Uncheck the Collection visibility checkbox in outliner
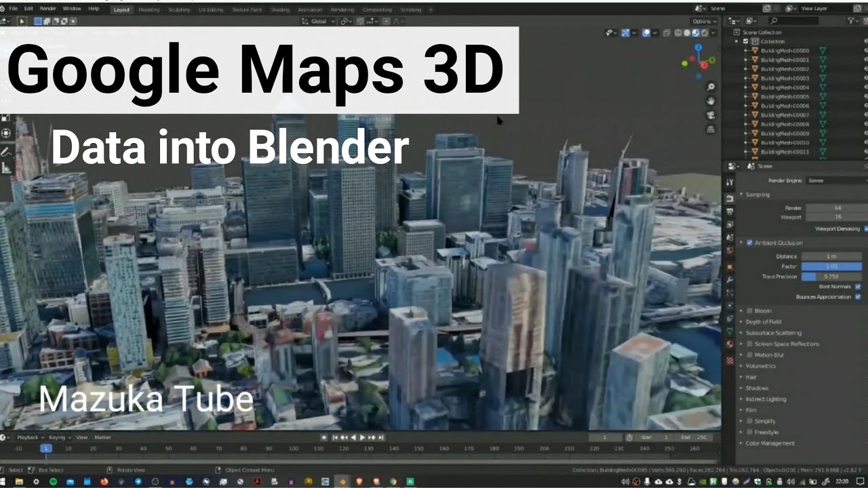This screenshot has width=868, height=488. click(745, 41)
